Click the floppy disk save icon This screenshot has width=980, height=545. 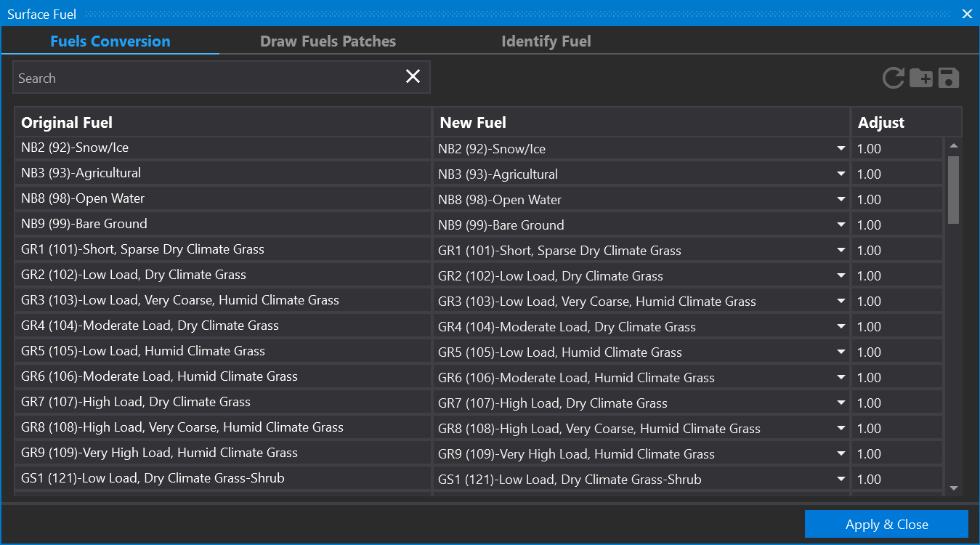(x=949, y=78)
